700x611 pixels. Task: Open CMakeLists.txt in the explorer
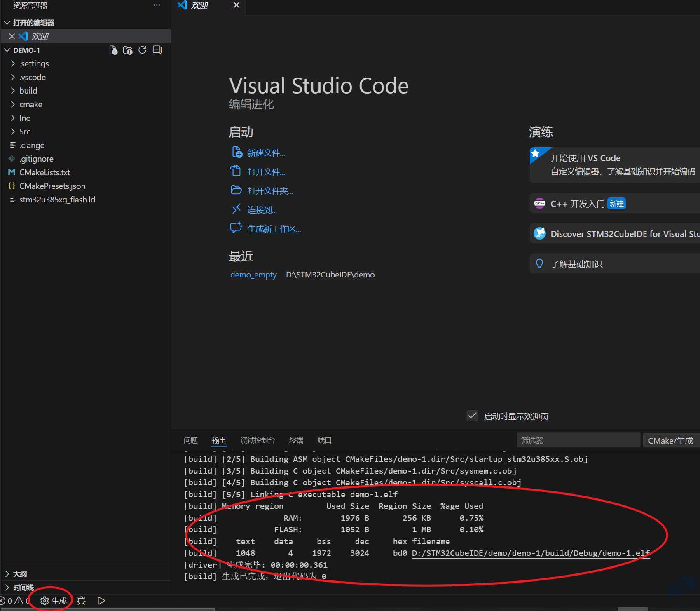point(44,172)
